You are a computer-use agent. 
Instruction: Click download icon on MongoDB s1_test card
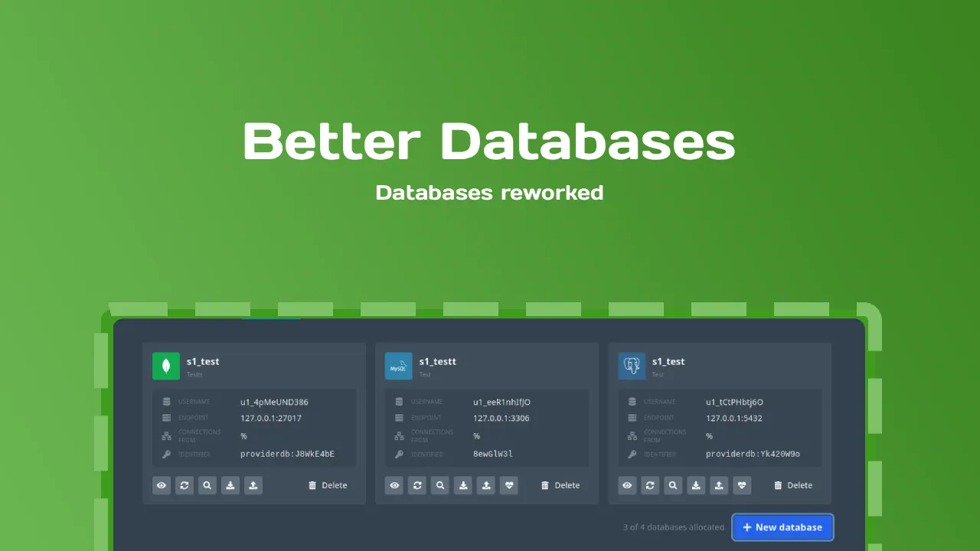tap(230, 485)
